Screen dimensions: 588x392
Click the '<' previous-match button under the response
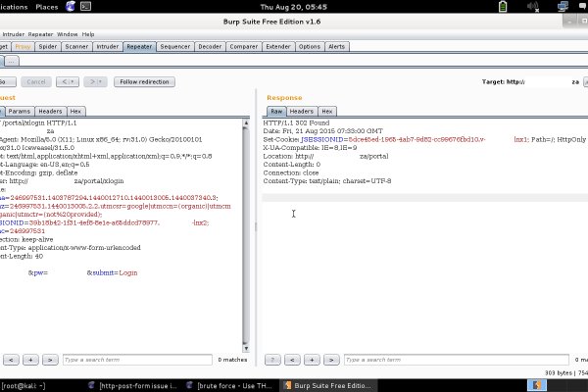(291, 360)
